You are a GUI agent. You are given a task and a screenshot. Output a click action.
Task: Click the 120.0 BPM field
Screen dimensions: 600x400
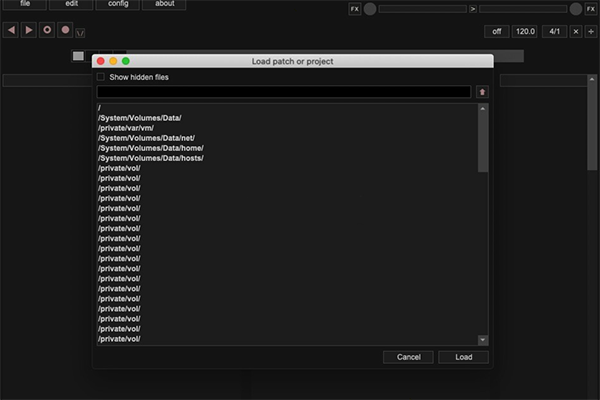coord(525,31)
